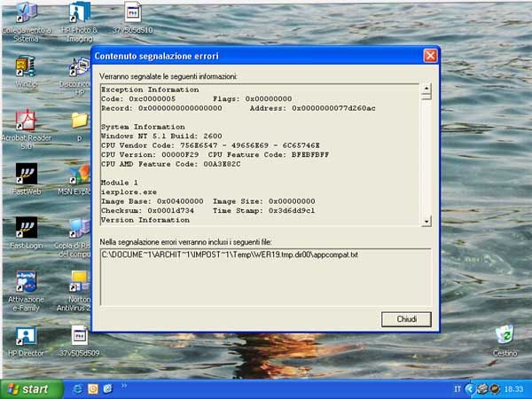
Task: Select the MSN Explorer desktop icon
Action: click(75, 180)
